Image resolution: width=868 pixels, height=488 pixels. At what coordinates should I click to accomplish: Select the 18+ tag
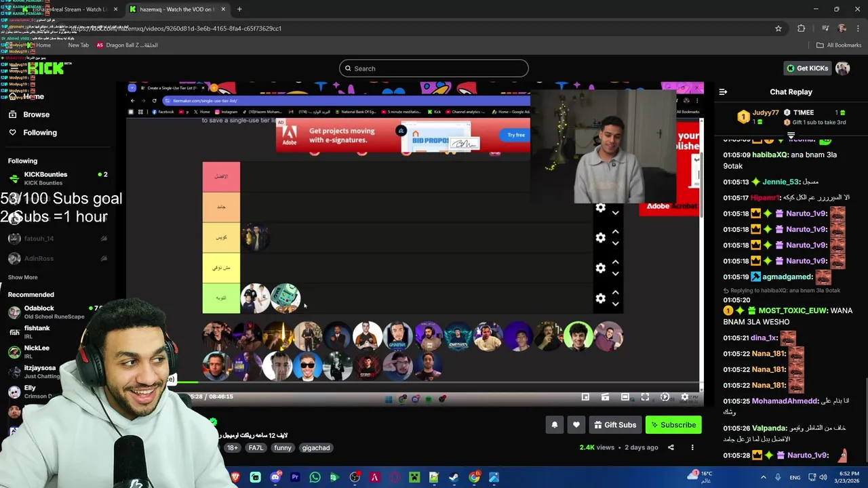(233, 448)
